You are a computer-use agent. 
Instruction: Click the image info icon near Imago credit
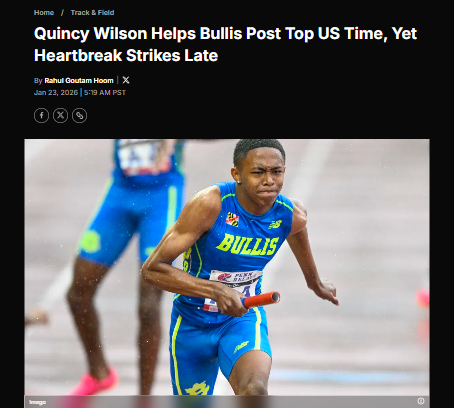pyautogui.click(x=421, y=401)
